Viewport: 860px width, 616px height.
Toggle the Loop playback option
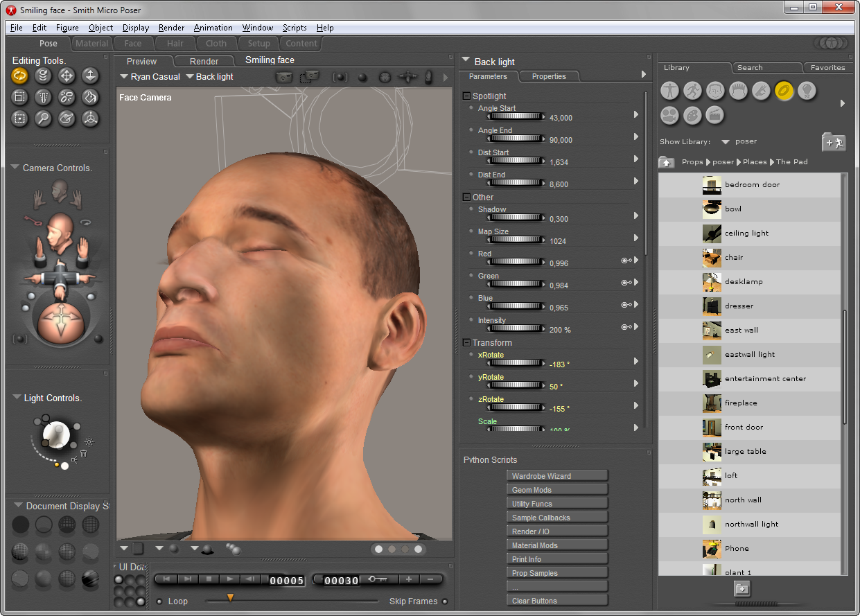click(159, 601)
